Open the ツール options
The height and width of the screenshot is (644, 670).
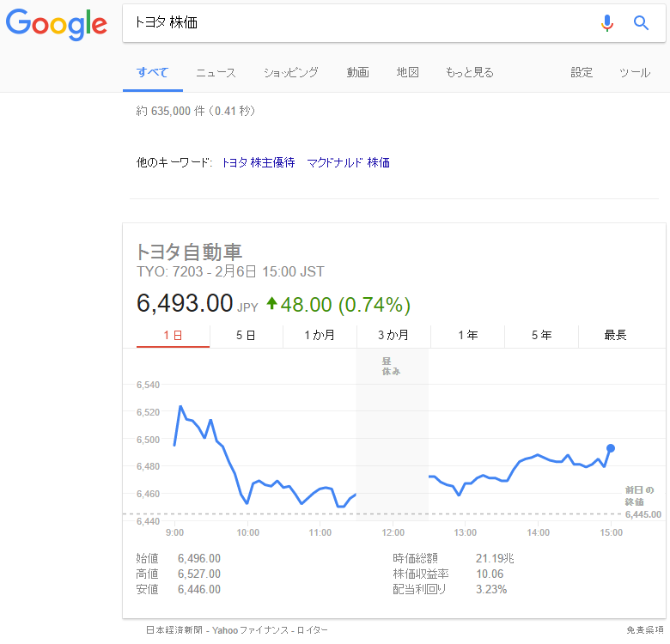click(x=635, y=73)
